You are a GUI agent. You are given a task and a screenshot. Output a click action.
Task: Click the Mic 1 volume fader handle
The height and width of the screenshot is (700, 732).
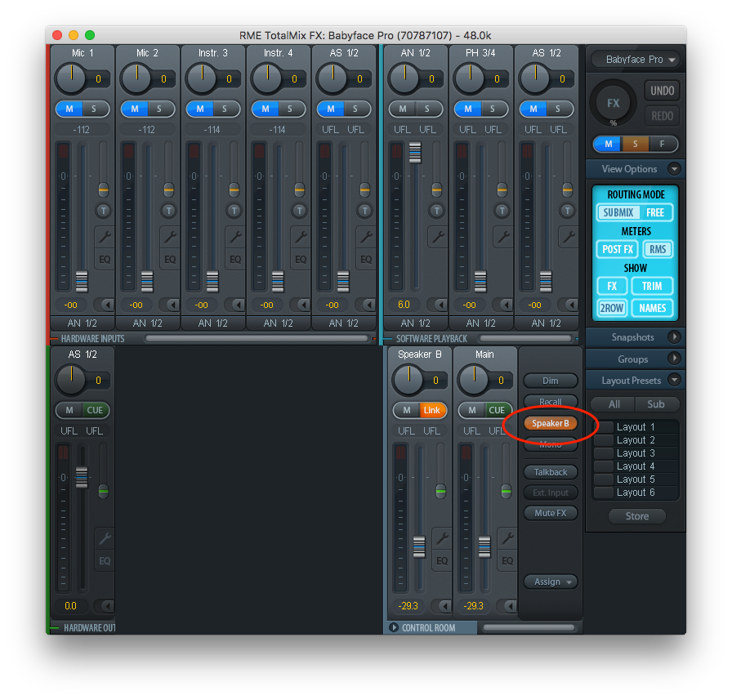pos(82,282)
